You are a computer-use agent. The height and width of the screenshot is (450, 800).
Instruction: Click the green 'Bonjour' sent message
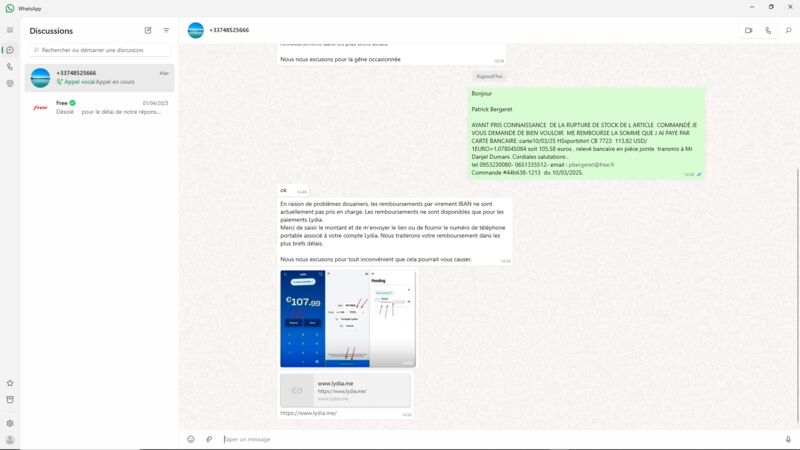[586, 133]
